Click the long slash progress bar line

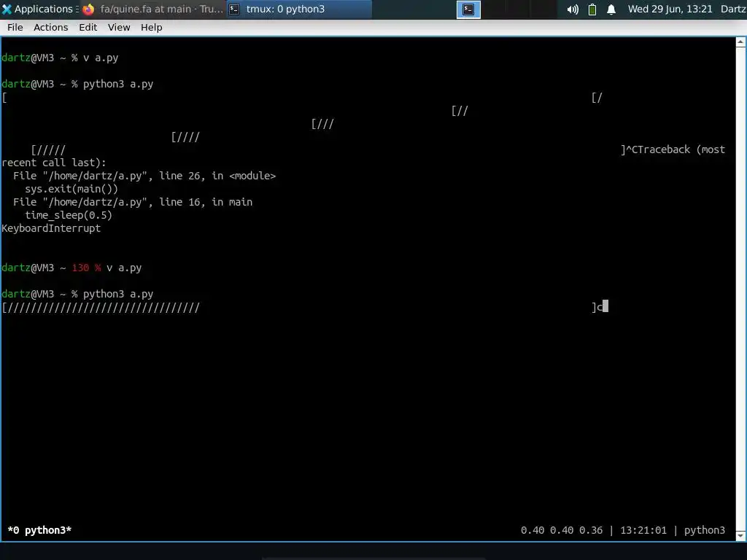coord(101,308)
